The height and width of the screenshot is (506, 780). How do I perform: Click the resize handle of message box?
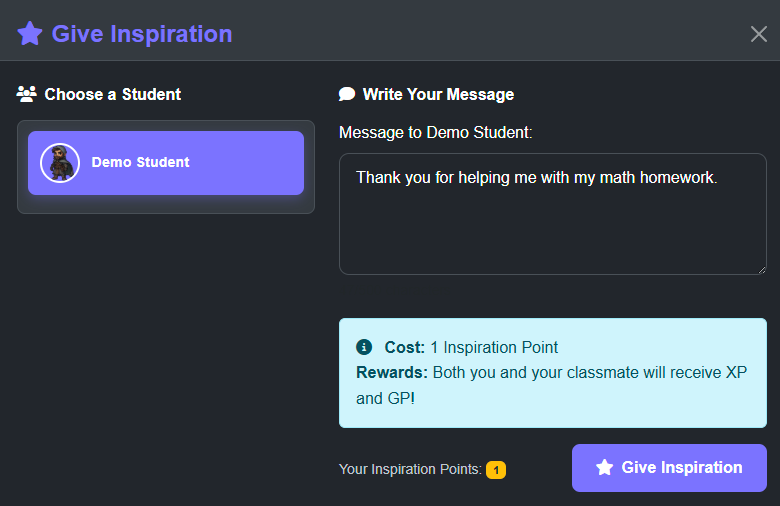[x=760, y=268]
